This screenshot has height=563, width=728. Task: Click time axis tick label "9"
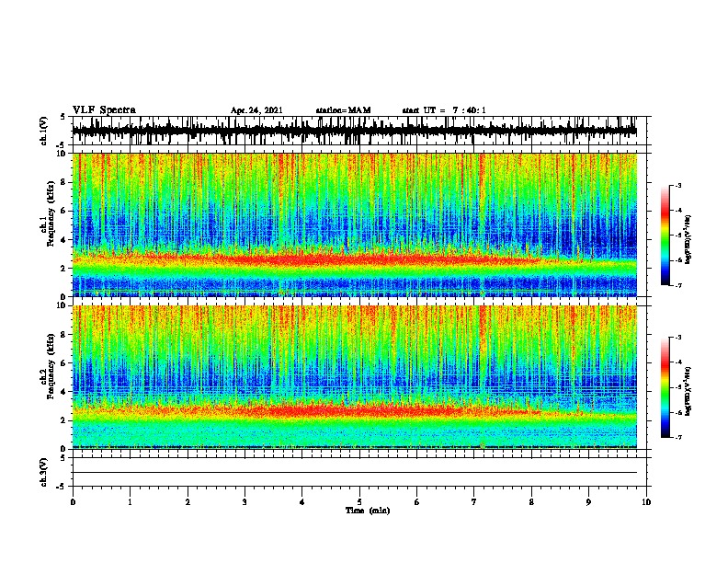coord(588,502)
